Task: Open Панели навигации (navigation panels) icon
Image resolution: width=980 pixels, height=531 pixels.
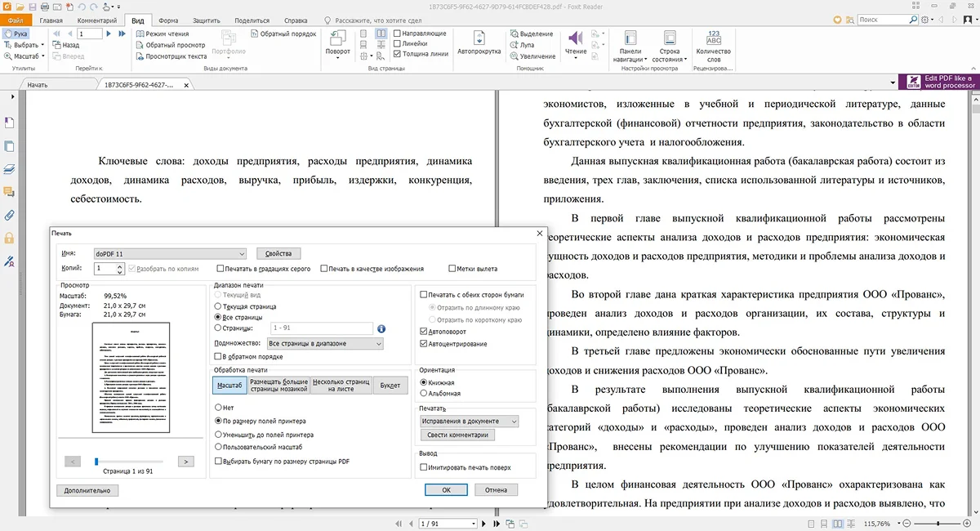Action: click(630, 38)
